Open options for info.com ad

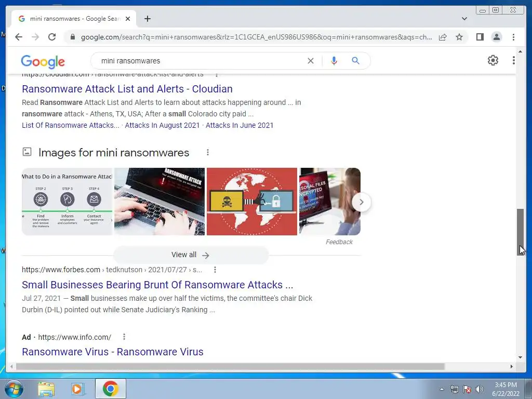tap(124, 337)
